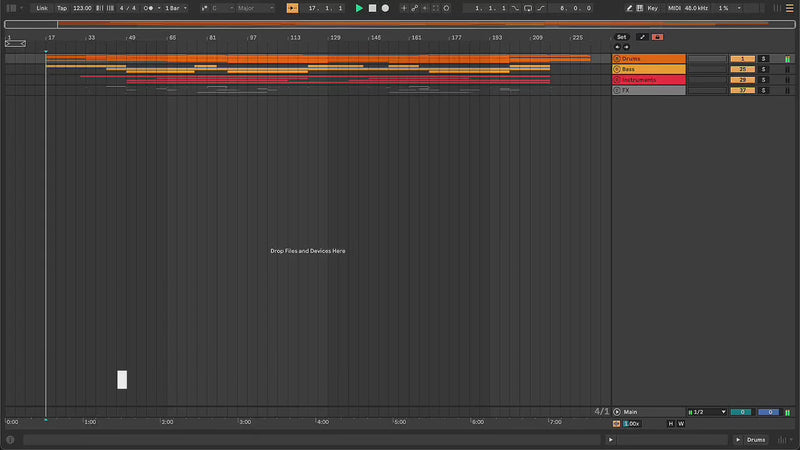
Task: Open the 1 Bar quantization dropdown
Action: point(176,8)
